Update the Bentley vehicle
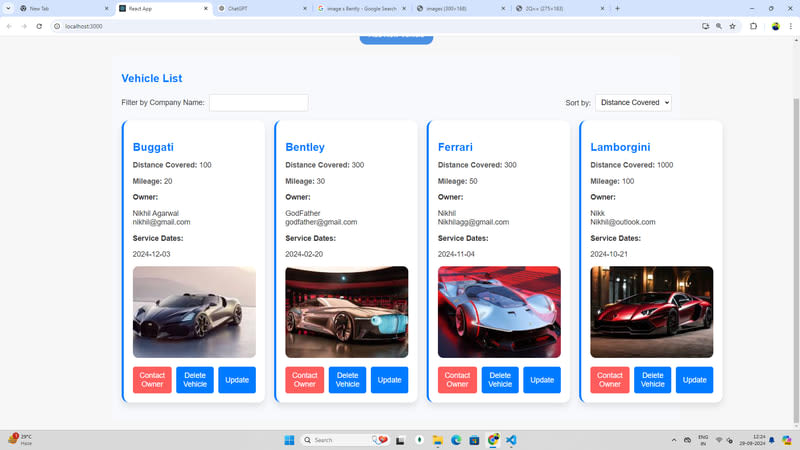 tap(389, 380)
